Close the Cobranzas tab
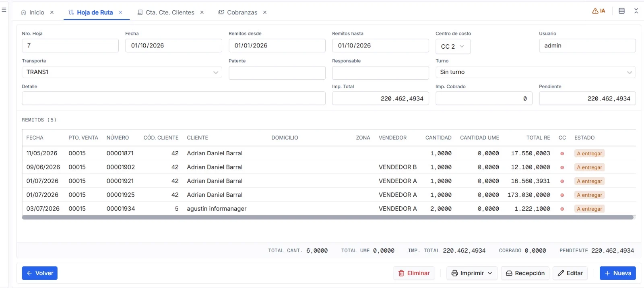 point(265,12)
